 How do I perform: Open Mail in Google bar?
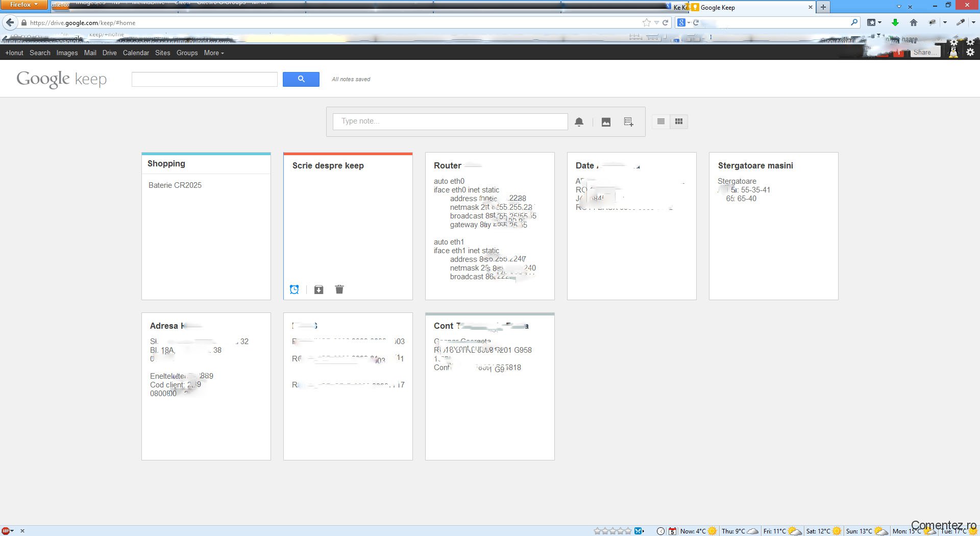[90, 53]
